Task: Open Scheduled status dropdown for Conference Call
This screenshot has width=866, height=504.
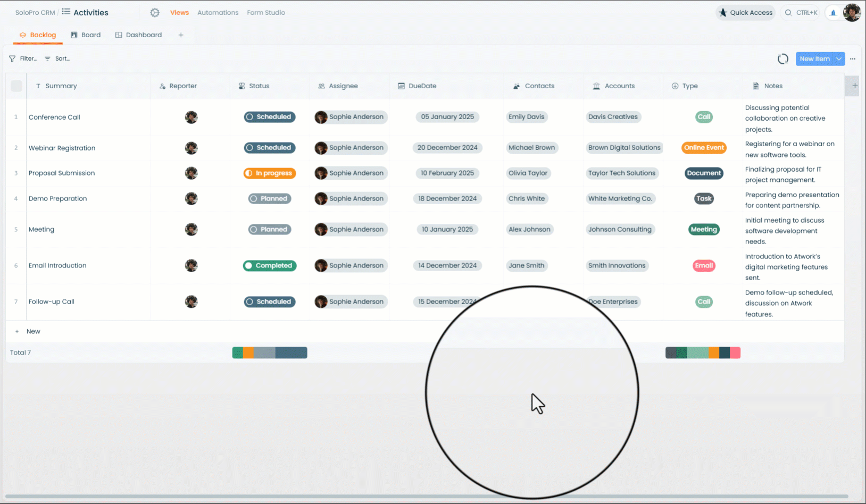Action: (x=270, y=117)
